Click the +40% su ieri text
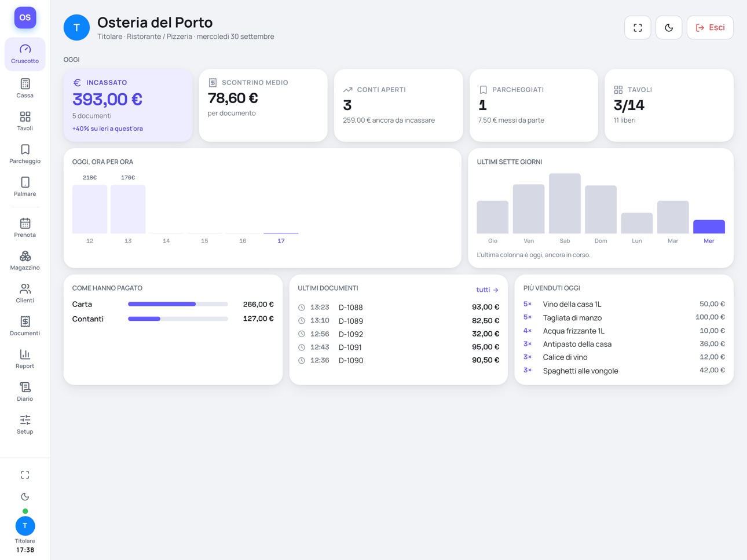 pyautogui.click(x=108, y=129)
